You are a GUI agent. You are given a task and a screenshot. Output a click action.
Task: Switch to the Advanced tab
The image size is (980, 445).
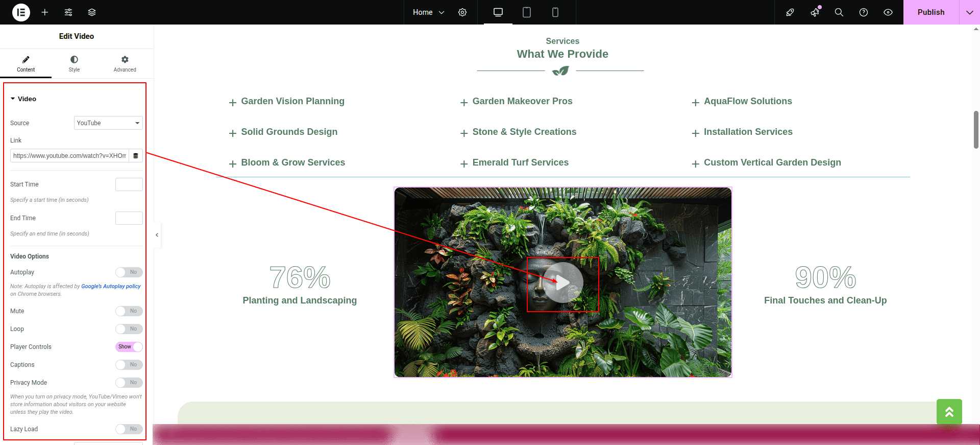pyautogui.click(x=125, y=64)
